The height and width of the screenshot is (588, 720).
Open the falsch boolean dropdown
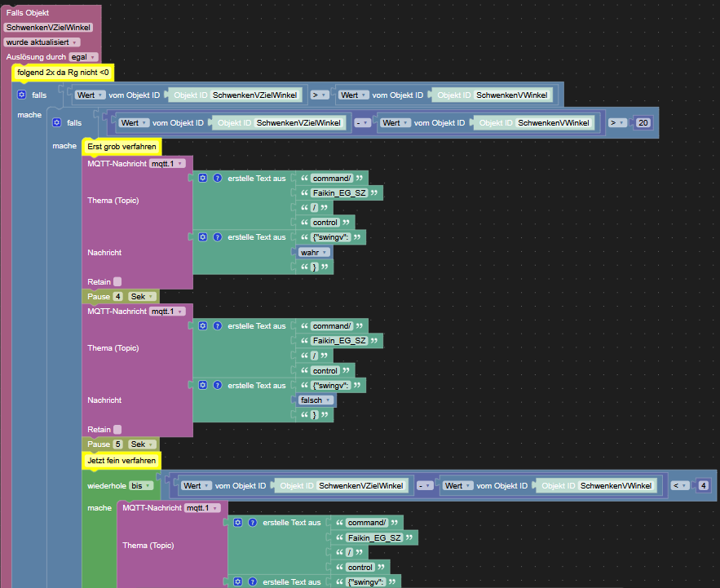316,400
